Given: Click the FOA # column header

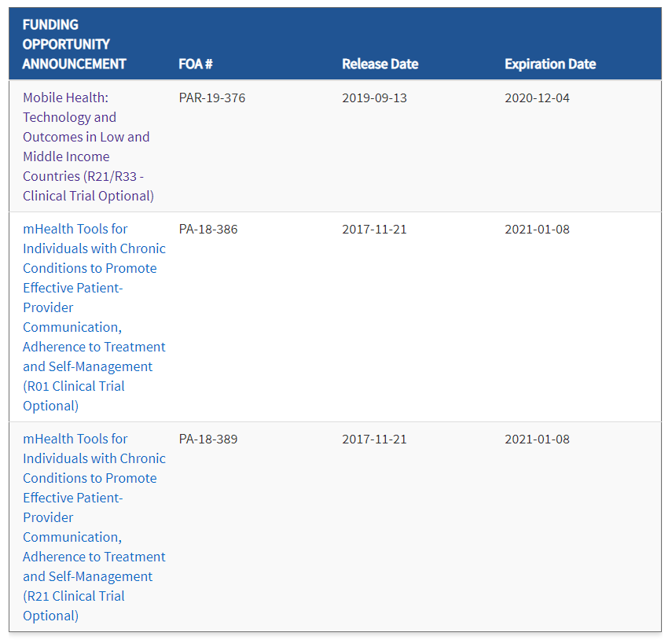Looking at the screenshot, I should [x=196, y=64].
